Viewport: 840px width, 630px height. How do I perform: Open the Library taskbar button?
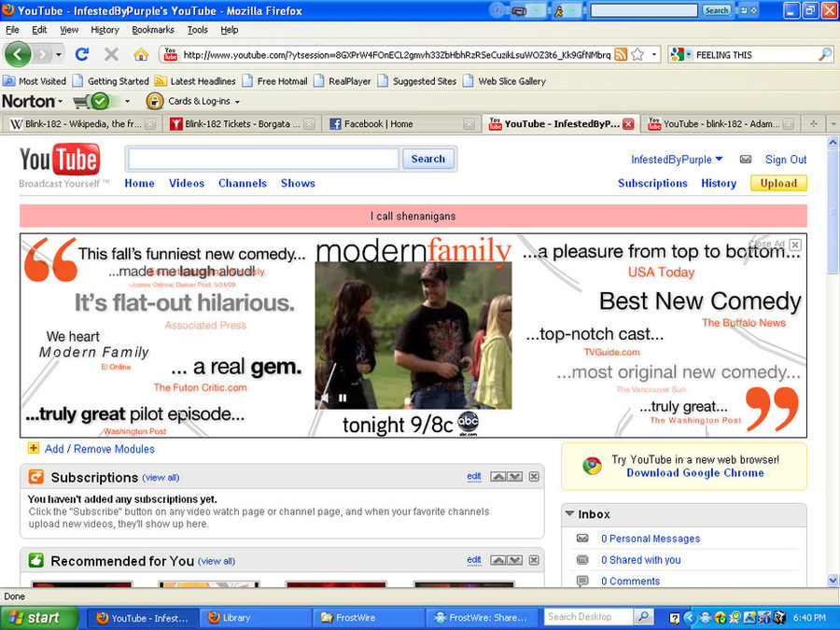(255, 618)
